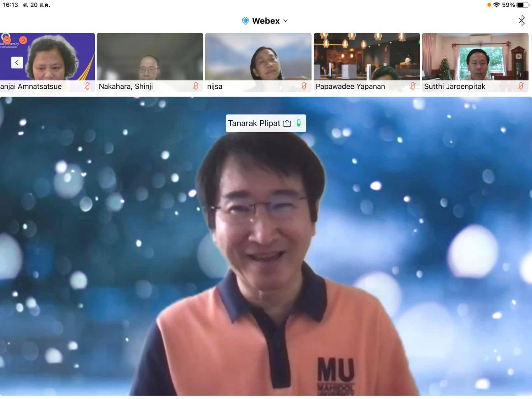Viewport: 532px width, 399px height.
Task: Expand the Webex meeting info dropdown chevron
Action: pyautogui.click(x=286, y=21)
